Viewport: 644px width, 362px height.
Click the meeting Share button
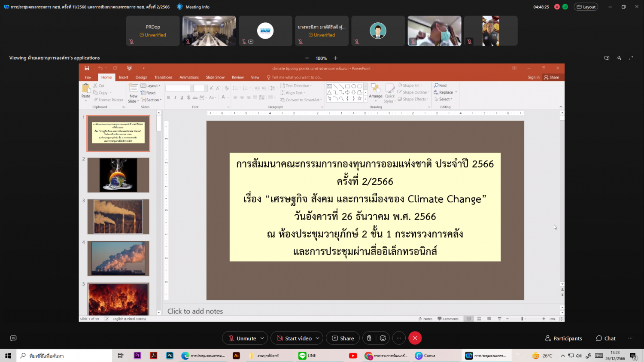[x=343, y=338]
